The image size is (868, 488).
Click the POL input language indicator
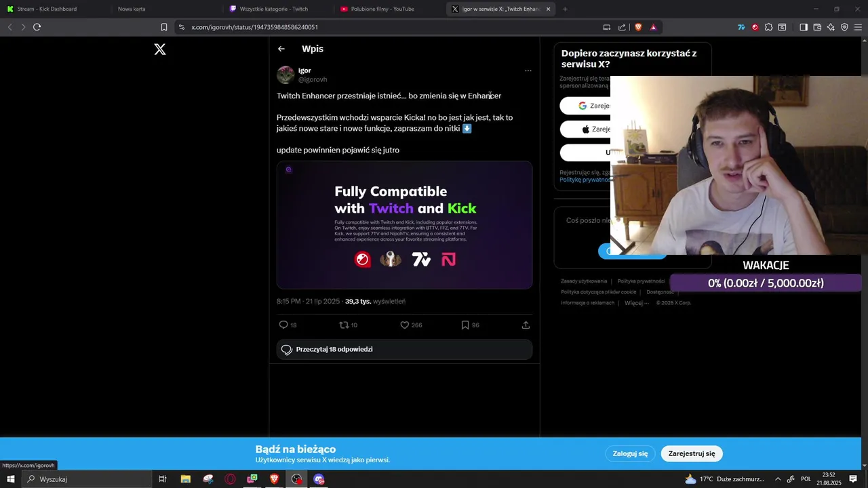pyautogui.click(x=806, y=479)
